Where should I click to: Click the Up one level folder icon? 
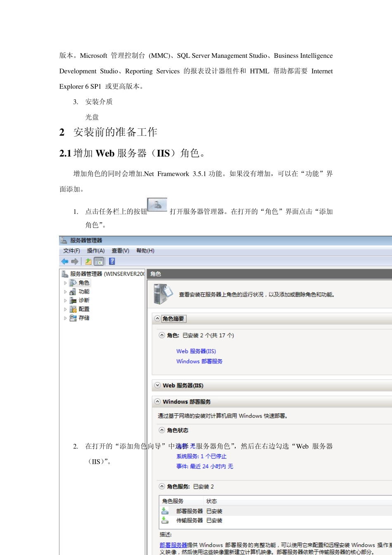88,261
